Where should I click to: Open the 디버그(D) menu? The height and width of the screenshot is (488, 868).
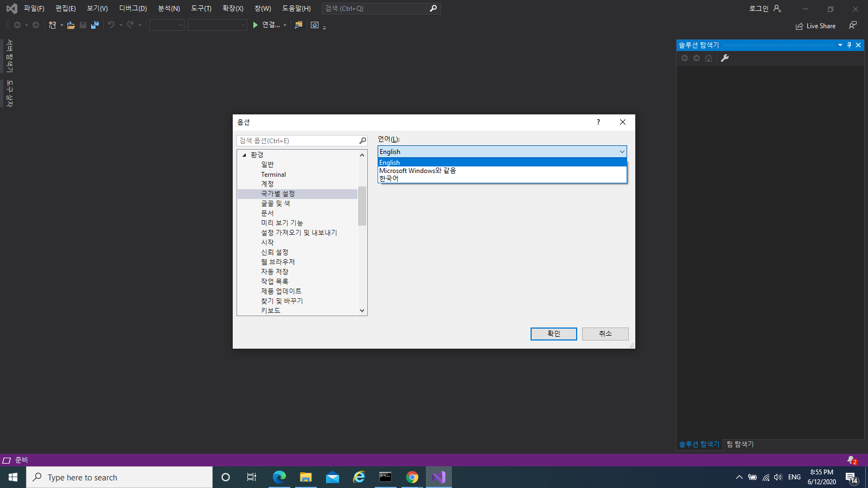coord(133,9)
